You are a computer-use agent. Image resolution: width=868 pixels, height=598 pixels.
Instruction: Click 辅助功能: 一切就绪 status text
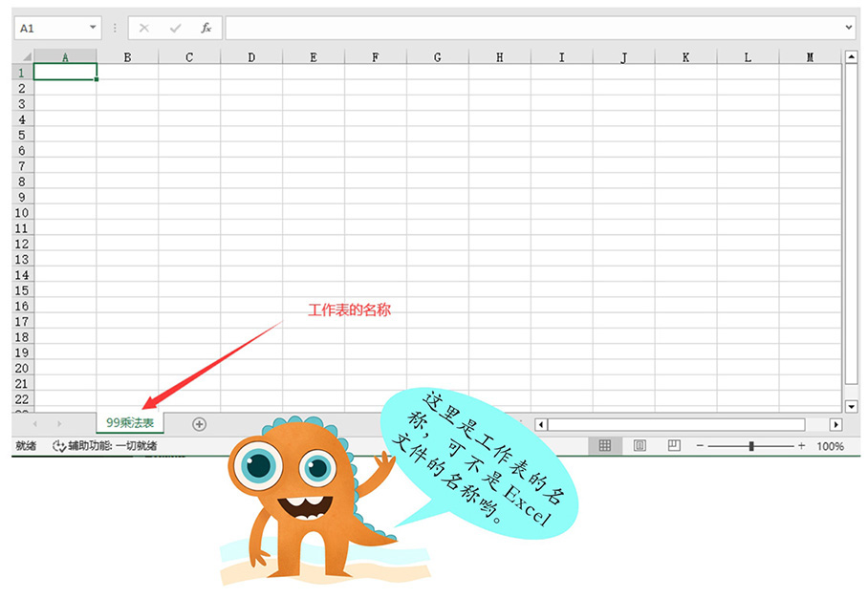pyautogui.click(x=113, y=446)
